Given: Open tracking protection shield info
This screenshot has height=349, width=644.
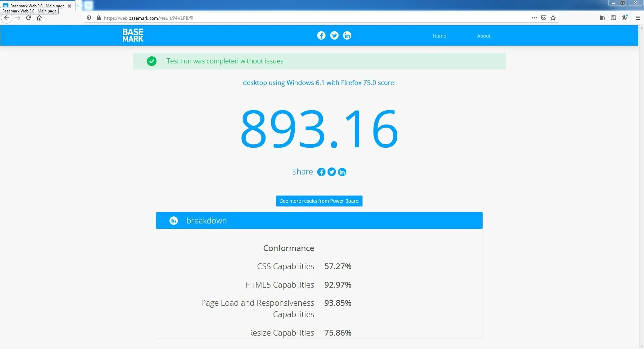Looking at the screenshot, I should (89, 18).
